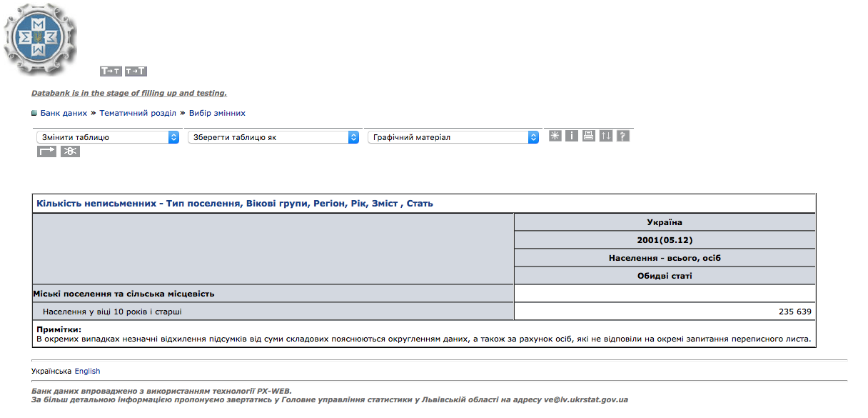Select the Українська language option
Viewport: 868px width, 418px height.
click(51, 371)
